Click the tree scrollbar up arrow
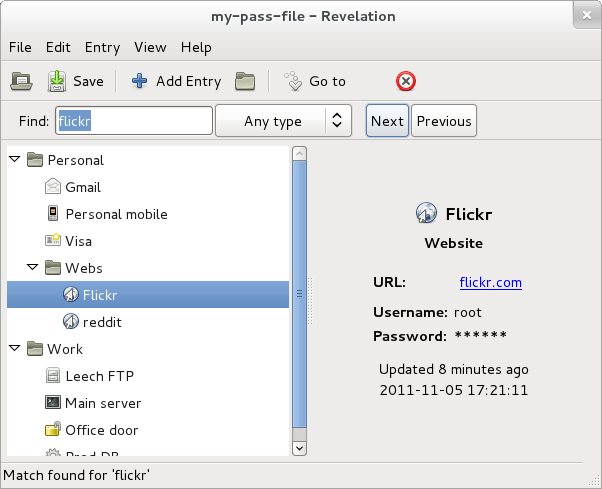This screenshot has height=489, width=602. (x=299, y=154)
